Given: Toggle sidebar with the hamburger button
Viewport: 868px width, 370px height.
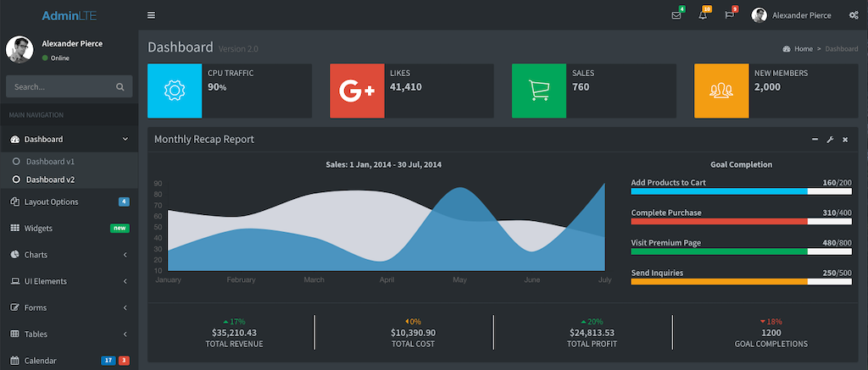Looking at the screenshot, I should (x=151, y=15).
